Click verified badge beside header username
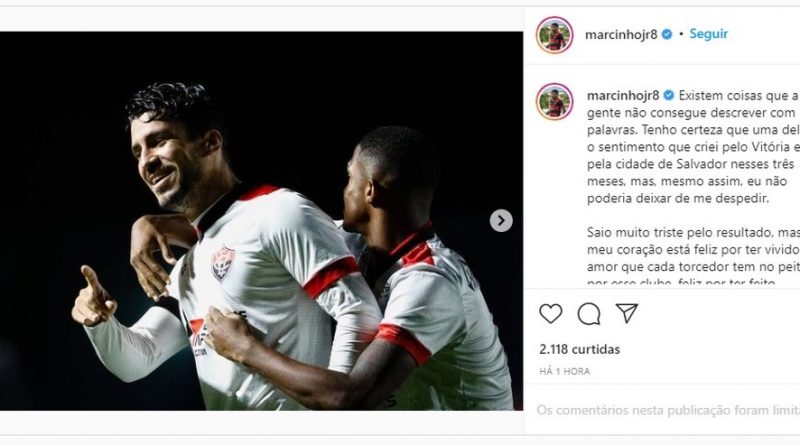The height and width of the screenshot is (445, 800). click(666, 35)
